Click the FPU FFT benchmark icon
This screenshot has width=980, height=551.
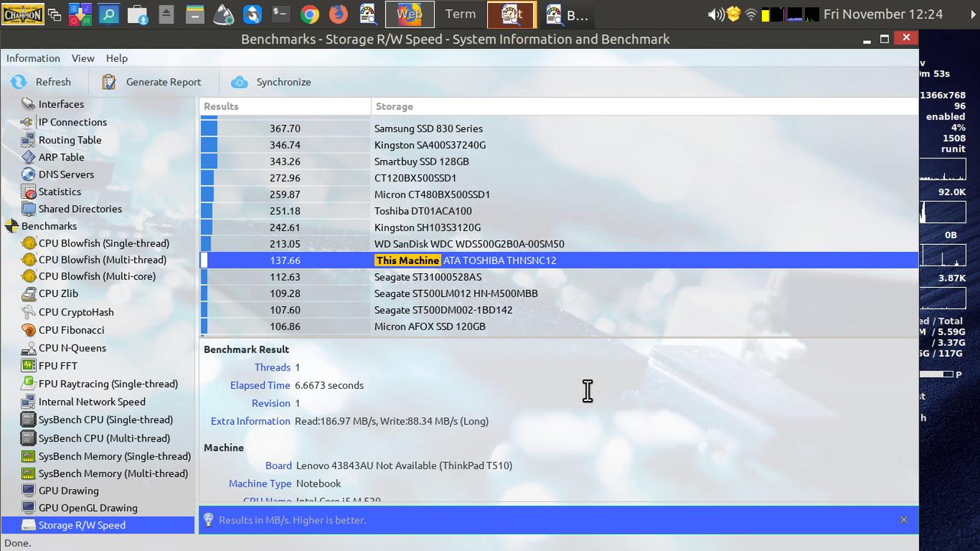(28, 366)
